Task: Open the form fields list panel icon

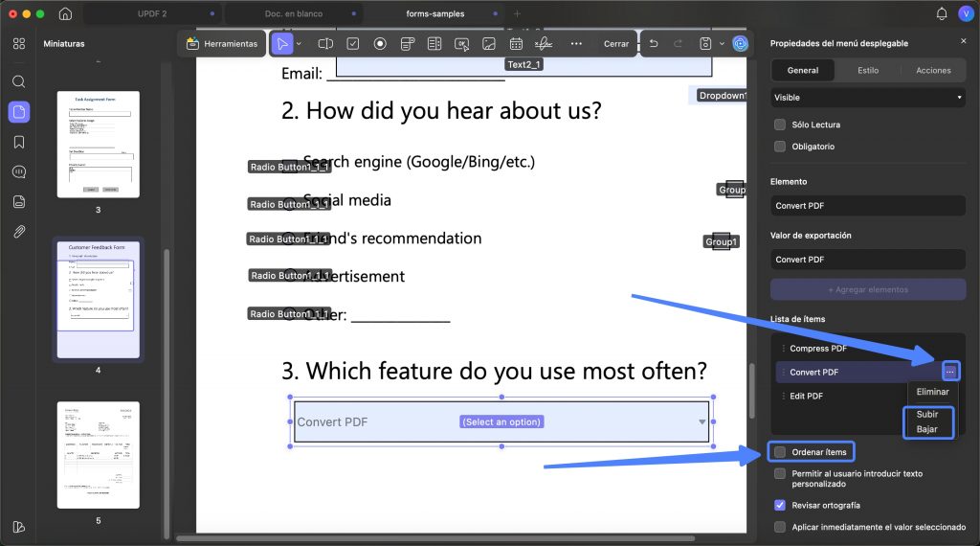Action: point(19,201)
